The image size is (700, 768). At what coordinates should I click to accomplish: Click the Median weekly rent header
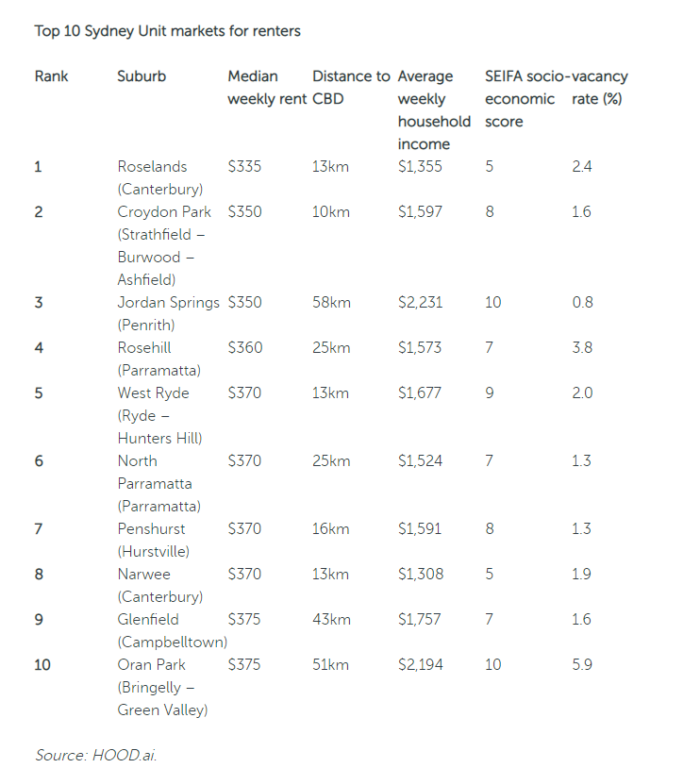click(267, 88)
